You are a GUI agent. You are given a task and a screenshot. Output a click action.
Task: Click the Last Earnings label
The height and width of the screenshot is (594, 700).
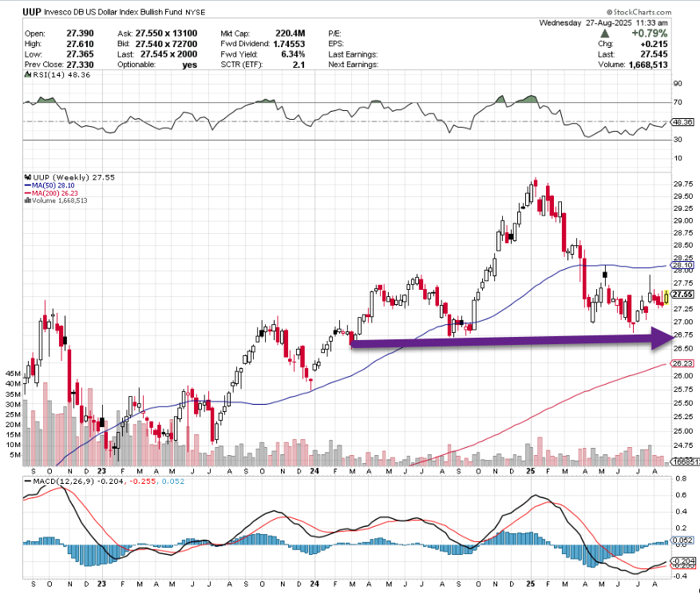click(353, 54)
